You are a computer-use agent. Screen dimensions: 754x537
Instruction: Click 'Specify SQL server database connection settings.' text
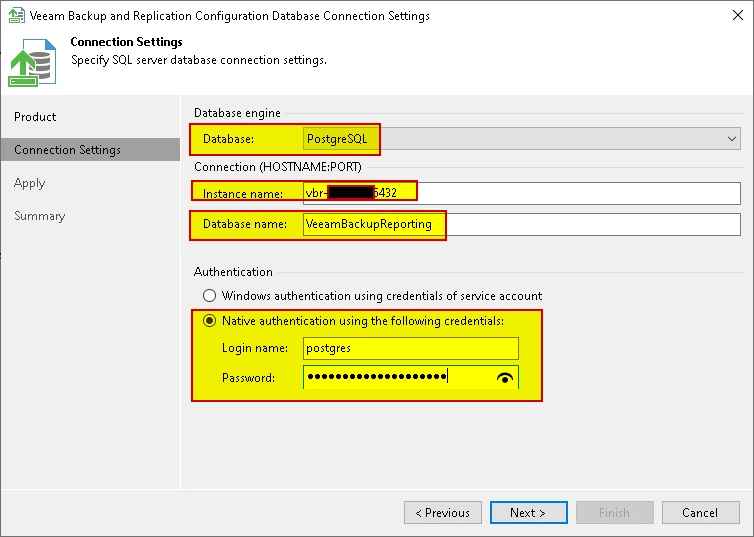click(x=199, y=60)
